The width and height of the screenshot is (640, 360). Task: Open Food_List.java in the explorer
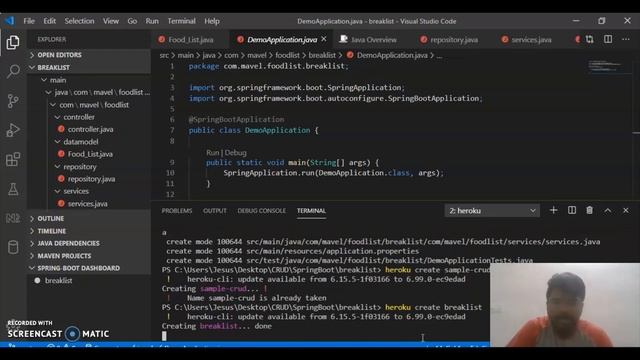point(89,154)
